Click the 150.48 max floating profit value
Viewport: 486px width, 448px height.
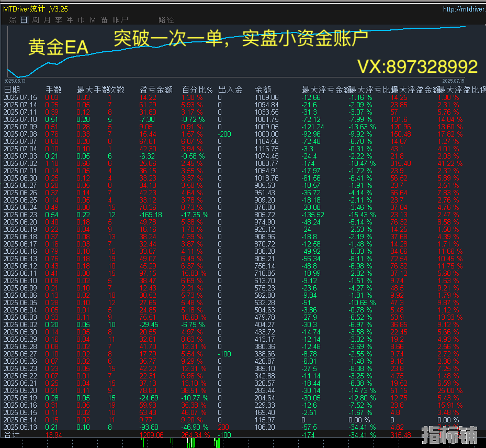tap(401, 135)
